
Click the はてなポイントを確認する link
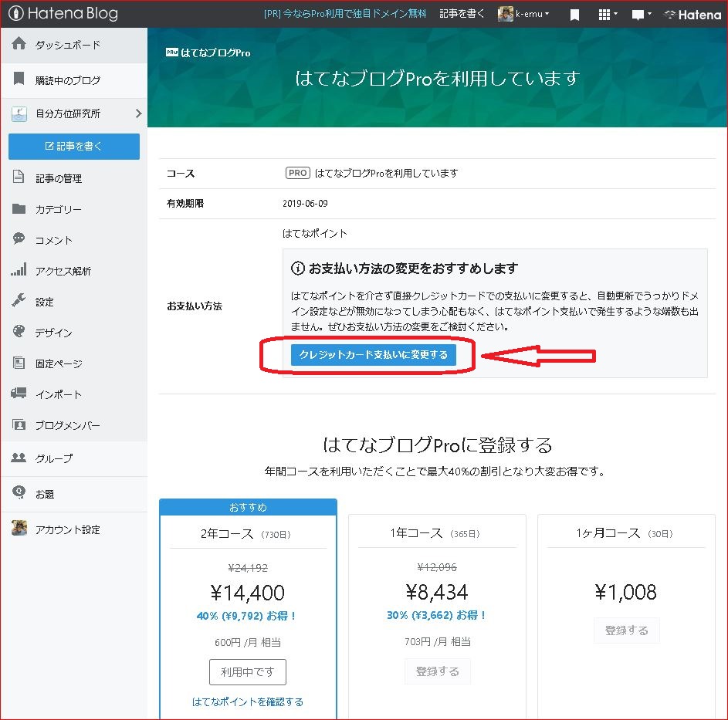coord(248,701)
